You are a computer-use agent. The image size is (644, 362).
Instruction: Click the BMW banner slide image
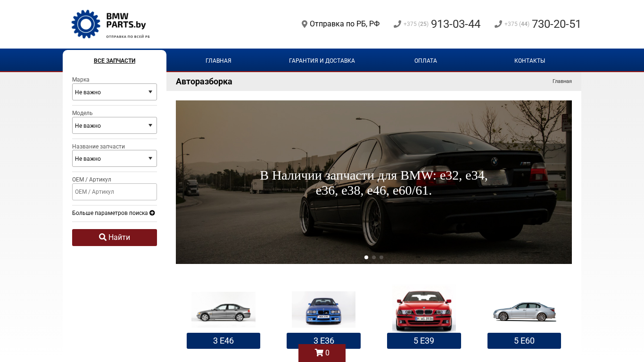[x=374, y=182]
